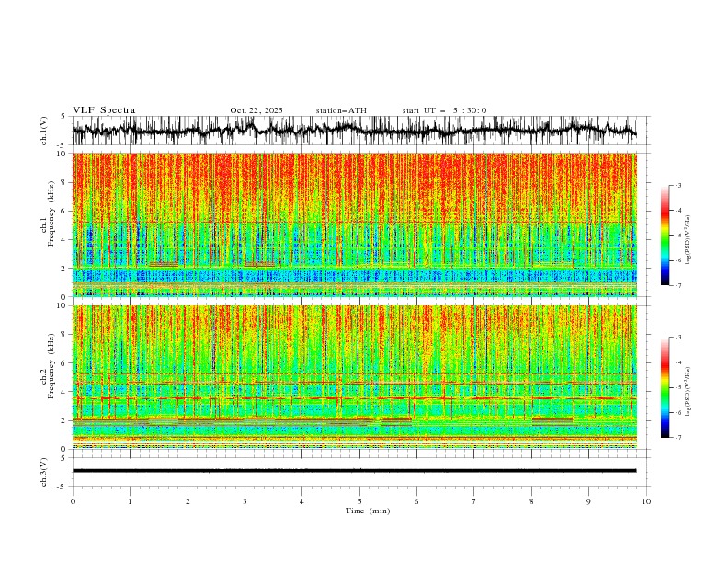Click the ch.1 voltage waveform trace
Image resolution: width=728 pixels, height=563 pixels.
[355, 130]
